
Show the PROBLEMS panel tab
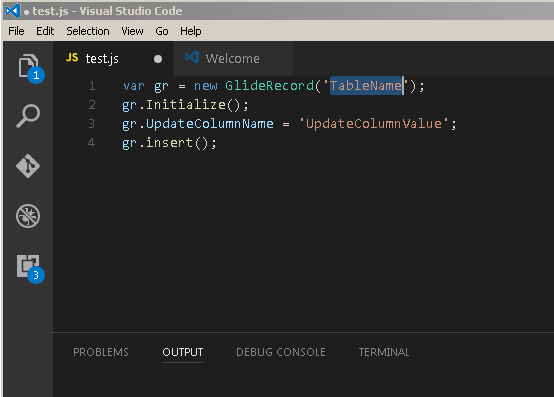point(101,352)
